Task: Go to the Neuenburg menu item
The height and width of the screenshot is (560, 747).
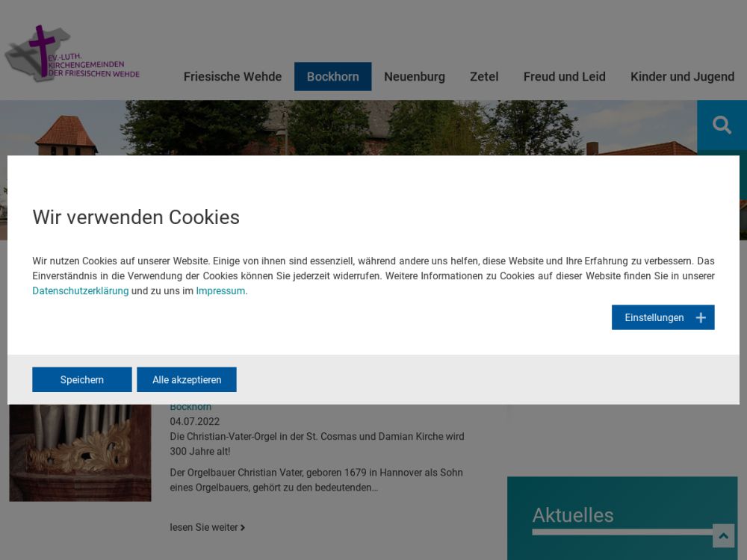Action: click(x=414, y=76)
